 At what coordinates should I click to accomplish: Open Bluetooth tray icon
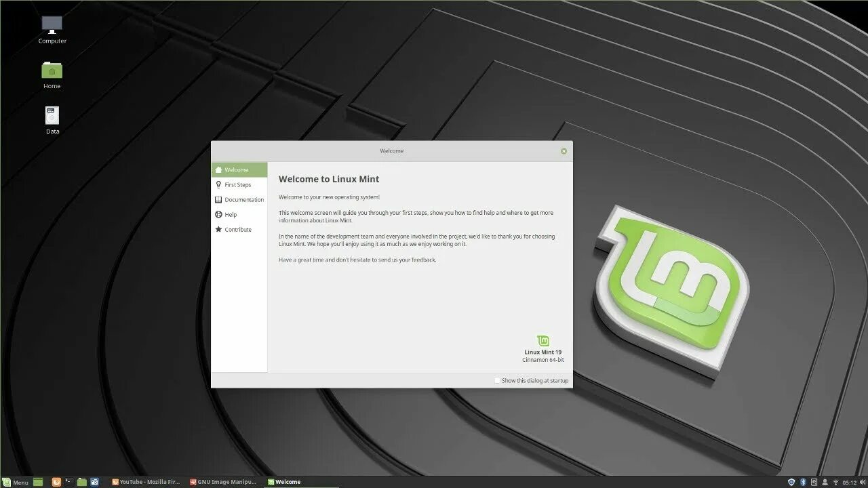[803, 482]
